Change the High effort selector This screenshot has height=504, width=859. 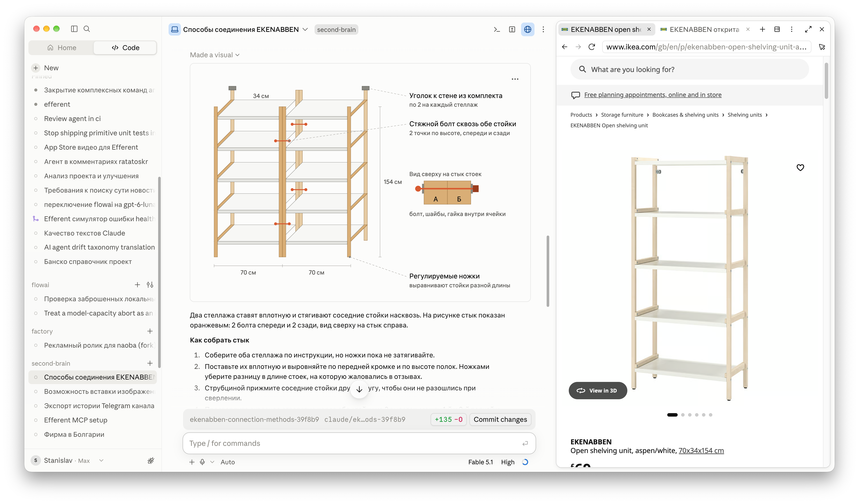(508, 462)
